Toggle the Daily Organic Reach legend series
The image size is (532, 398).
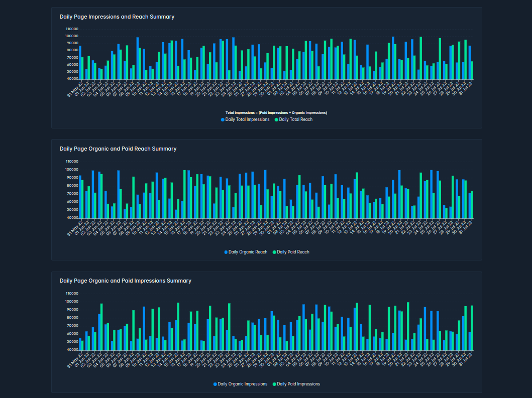tap(246, 252)
